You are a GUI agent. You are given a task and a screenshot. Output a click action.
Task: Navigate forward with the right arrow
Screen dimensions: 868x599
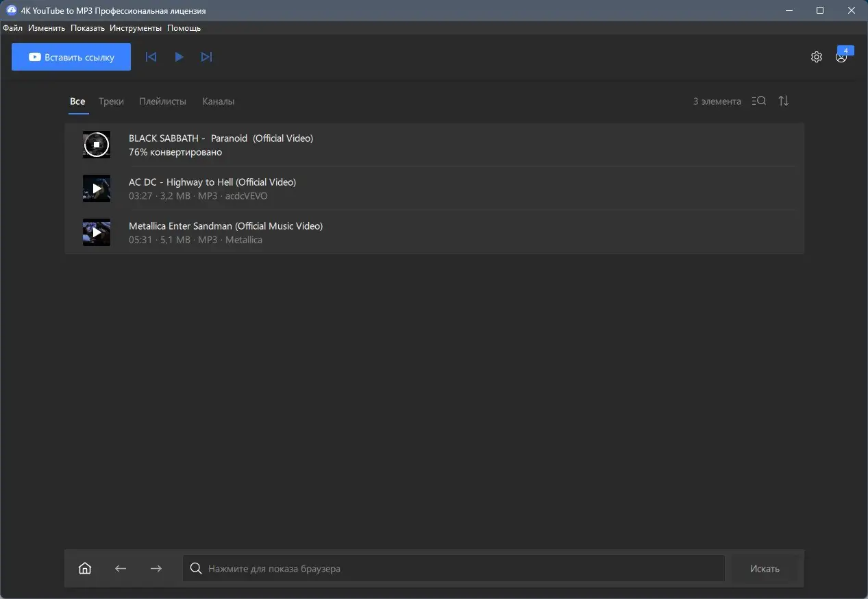tap(156, 568)
